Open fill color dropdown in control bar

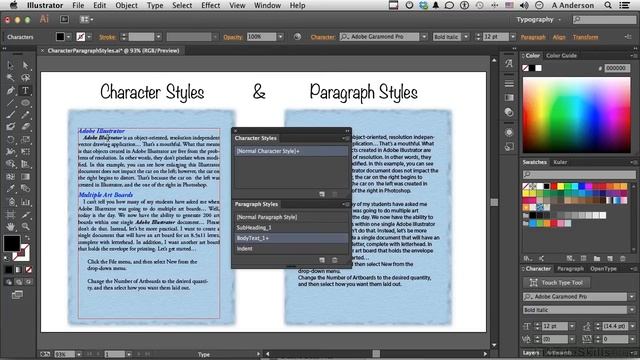(x=69, y=37)
